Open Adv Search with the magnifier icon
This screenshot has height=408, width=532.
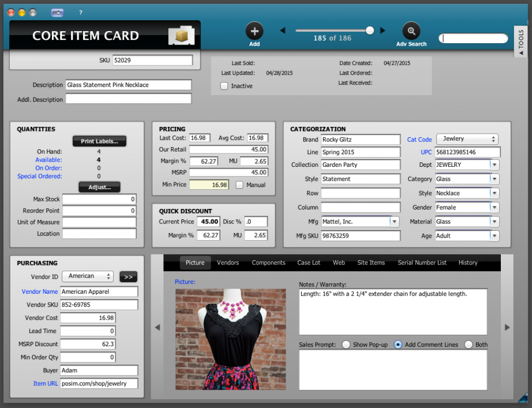tap(411, 30)
